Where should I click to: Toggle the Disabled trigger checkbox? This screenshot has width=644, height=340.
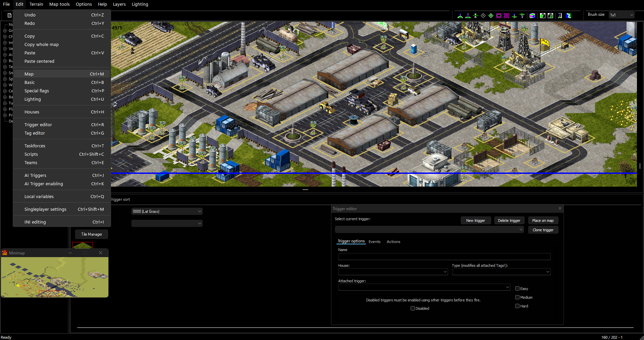(413, 308)
